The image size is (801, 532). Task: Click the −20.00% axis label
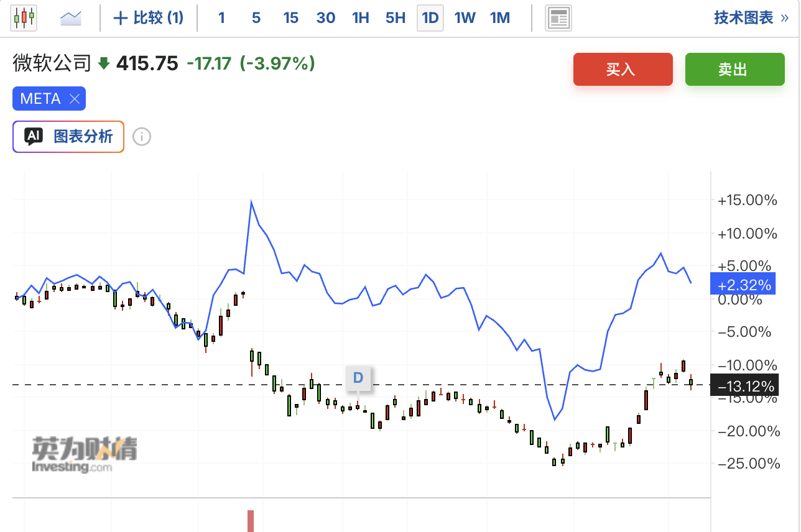748,431
